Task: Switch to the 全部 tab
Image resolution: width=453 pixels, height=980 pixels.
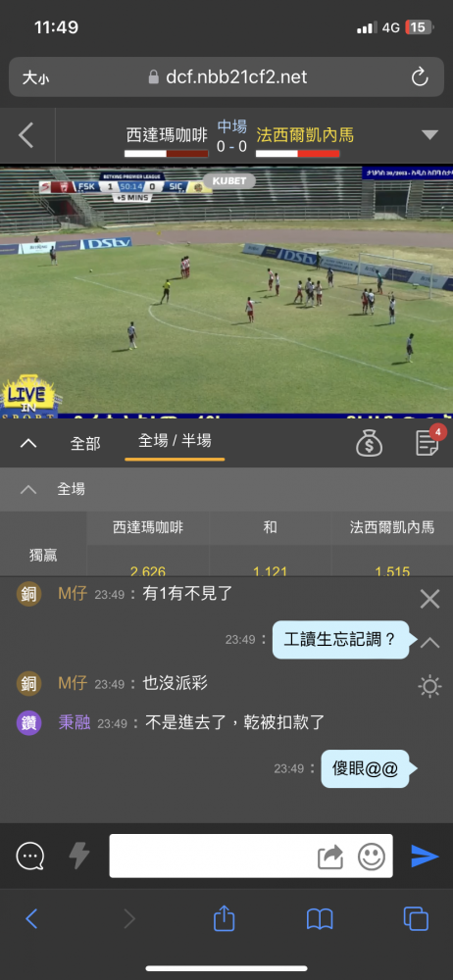Action: [85, 443]
